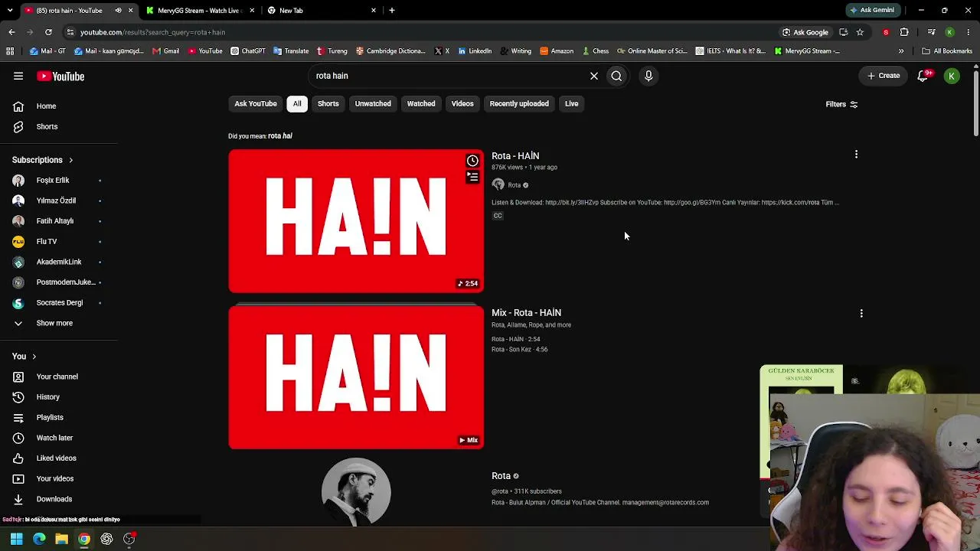Image resolution: width=980 pixels, height=551 pixels.
Task: Open the All Bookmarks folder
Action: coord(947,51)
